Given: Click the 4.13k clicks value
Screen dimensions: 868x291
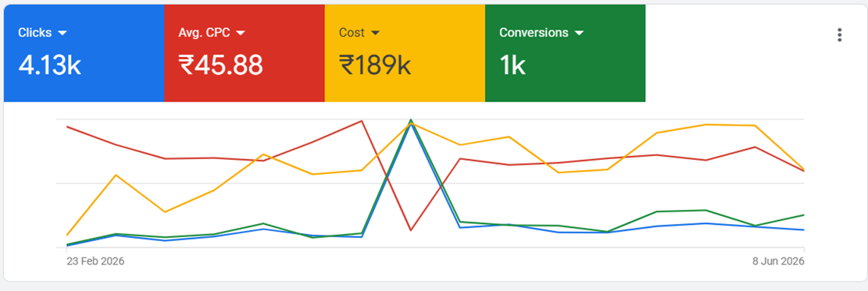Looking at the screenshot, I should point(50,66).
